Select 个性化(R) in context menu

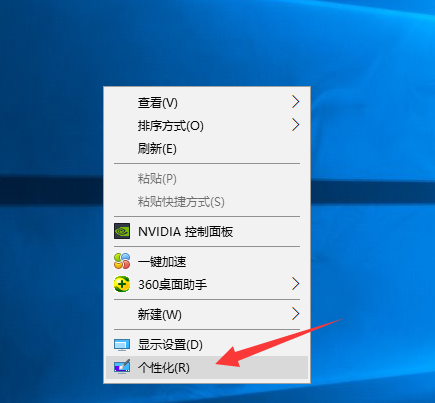click(x=207, y=367)
